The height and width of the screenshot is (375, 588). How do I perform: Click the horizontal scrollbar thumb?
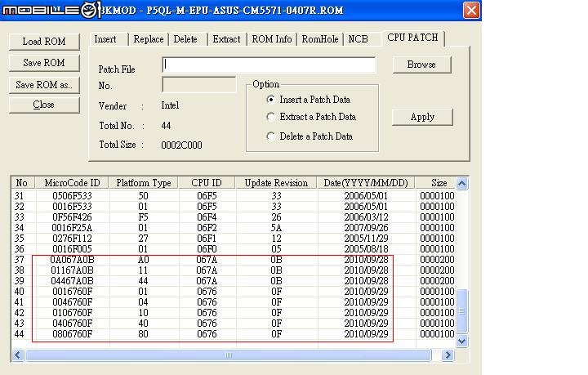tap(229, 355)
